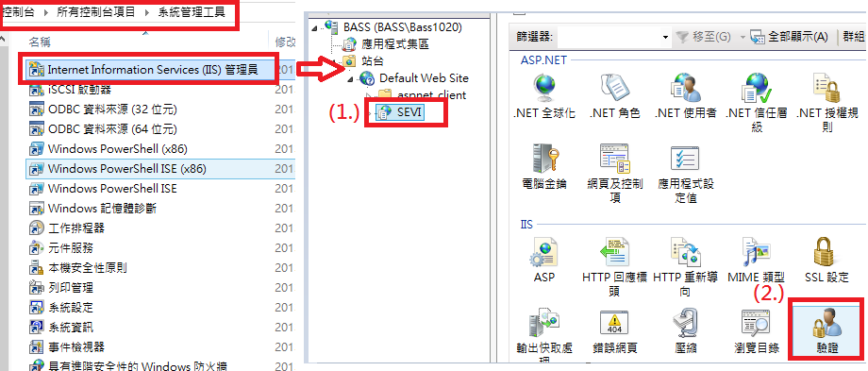The image size is (868, 371).
Task: Collapse the BASS server root node
Action: click(315, 28)
